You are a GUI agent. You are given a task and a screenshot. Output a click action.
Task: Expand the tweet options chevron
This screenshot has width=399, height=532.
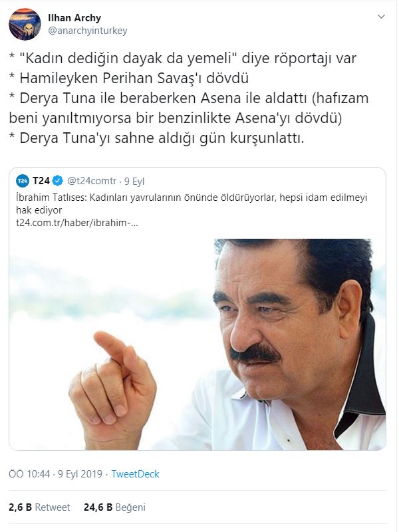[x=381, y=17]
